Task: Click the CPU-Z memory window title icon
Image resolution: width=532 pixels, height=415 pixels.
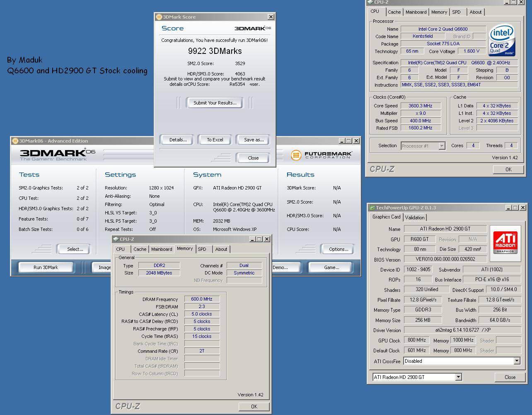Action: [x=116, y=239]
